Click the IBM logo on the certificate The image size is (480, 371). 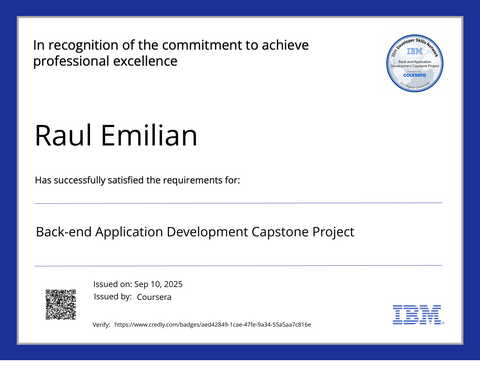pos(418,314)
